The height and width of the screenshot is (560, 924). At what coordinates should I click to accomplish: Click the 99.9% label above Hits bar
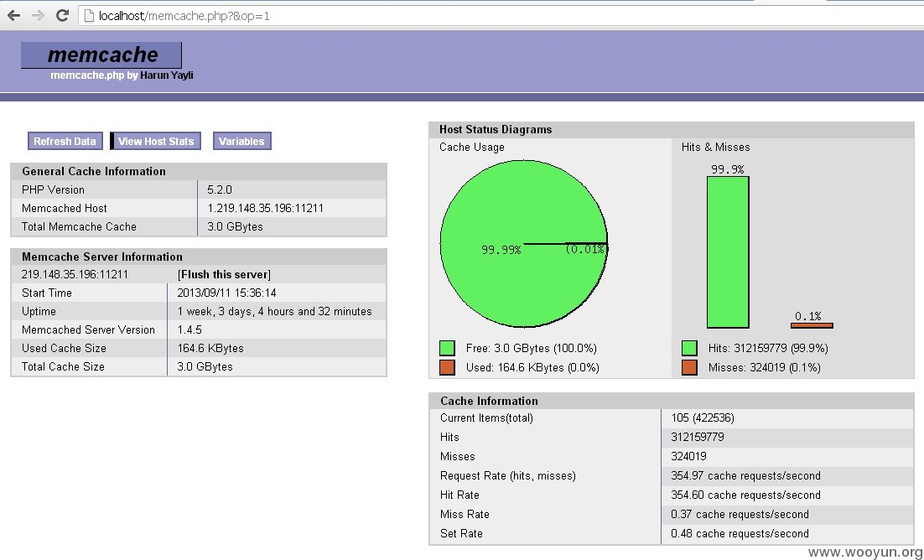click(728, 169)
